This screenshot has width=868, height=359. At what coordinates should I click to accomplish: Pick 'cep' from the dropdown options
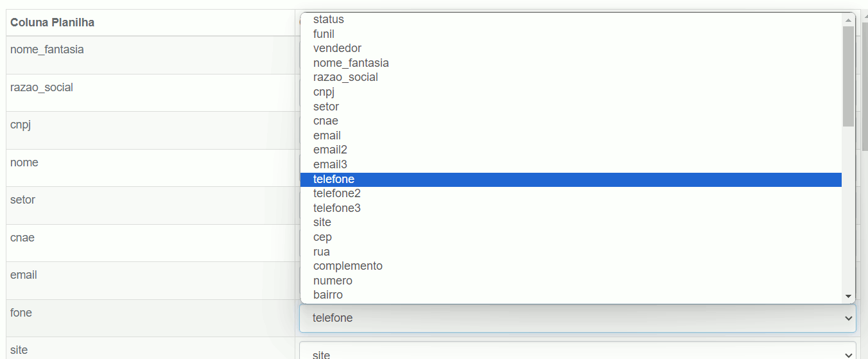coord(571,237)
